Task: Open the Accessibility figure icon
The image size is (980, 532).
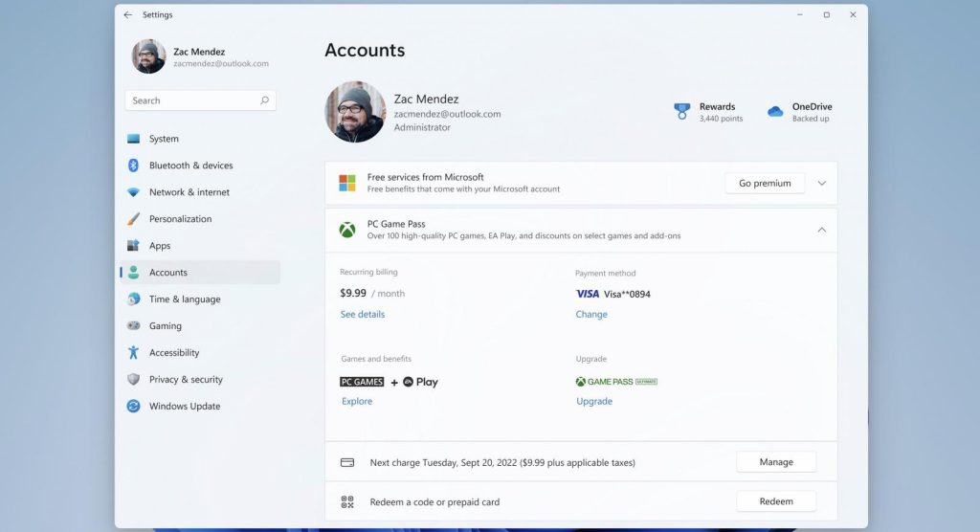Action: pos(133,352)
